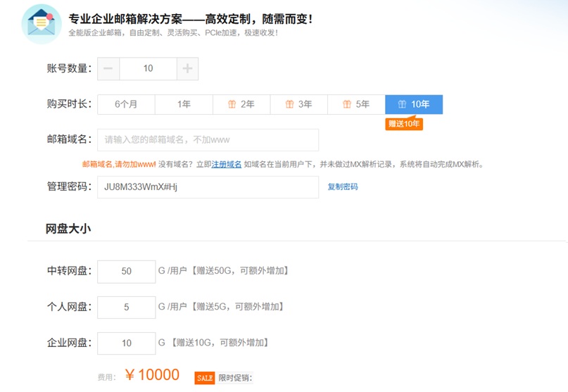The image size is (568, 392).
Task: Click the account quantity field showing 10
Action: 148,68
